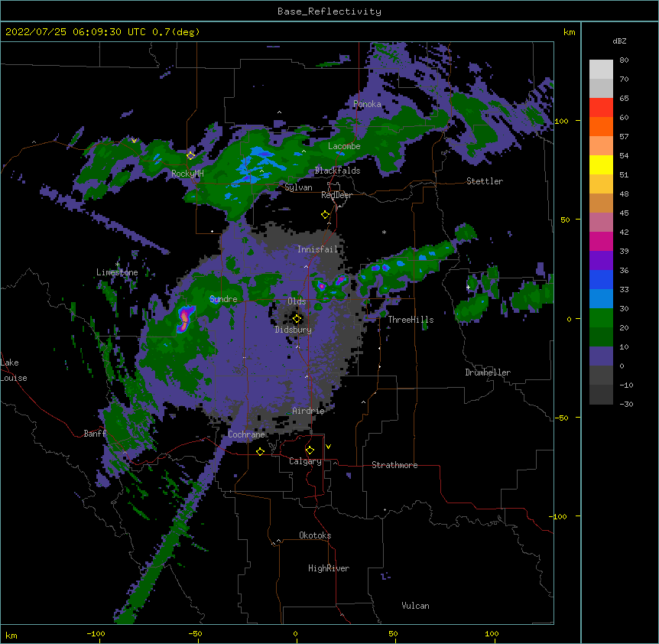Click the RedDeer city label
The height and width of the screenshot is (644, 659).
click(x=336, y=195)
